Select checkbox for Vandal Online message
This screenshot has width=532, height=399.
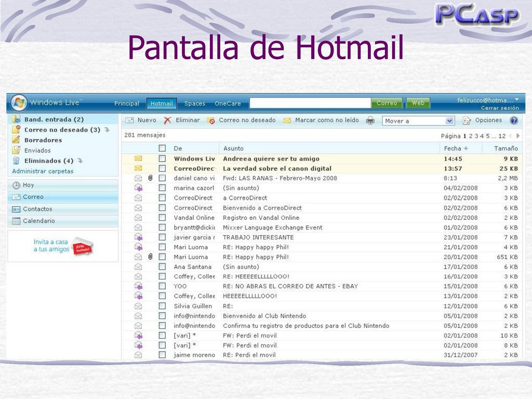coord(162,218)
